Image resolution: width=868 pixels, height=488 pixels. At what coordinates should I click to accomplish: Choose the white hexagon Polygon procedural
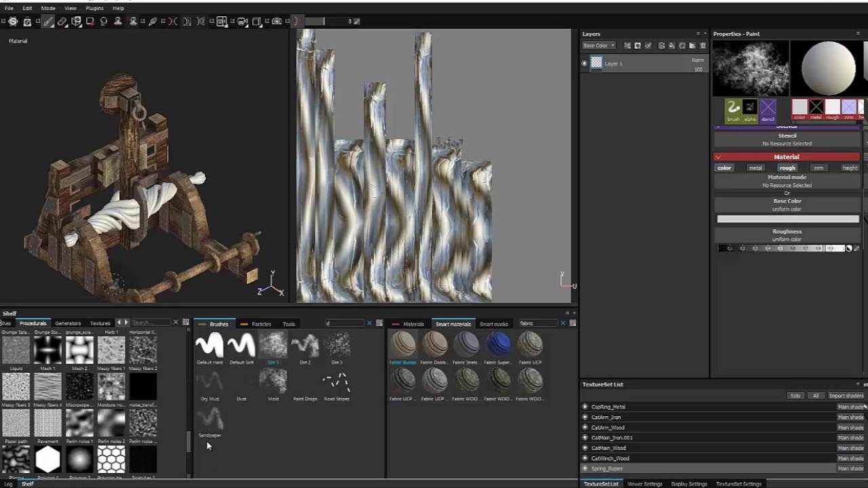coord(47,460)
